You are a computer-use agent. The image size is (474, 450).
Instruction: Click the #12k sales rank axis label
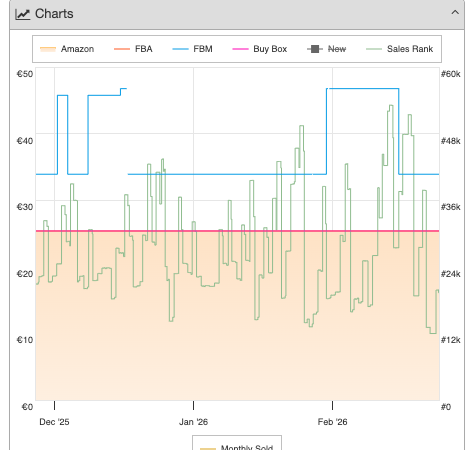tap(451, 340)
